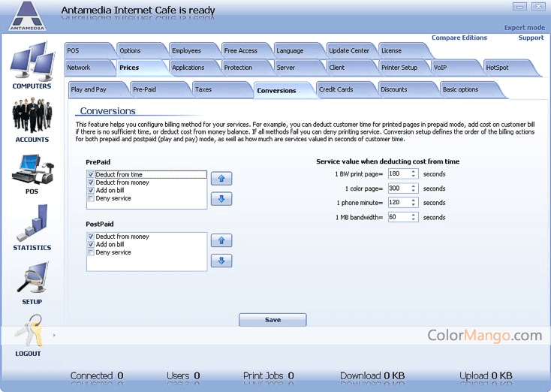Enable PrePaid Deny service checkbox
The image size is (551, 392).
pyautogui.click(x=91, y=199)
